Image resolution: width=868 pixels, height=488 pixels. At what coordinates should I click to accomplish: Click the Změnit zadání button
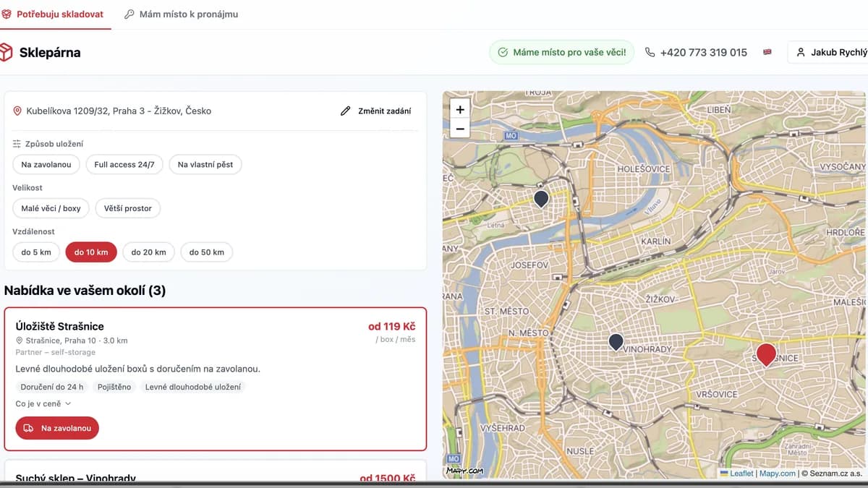[376, 111]
